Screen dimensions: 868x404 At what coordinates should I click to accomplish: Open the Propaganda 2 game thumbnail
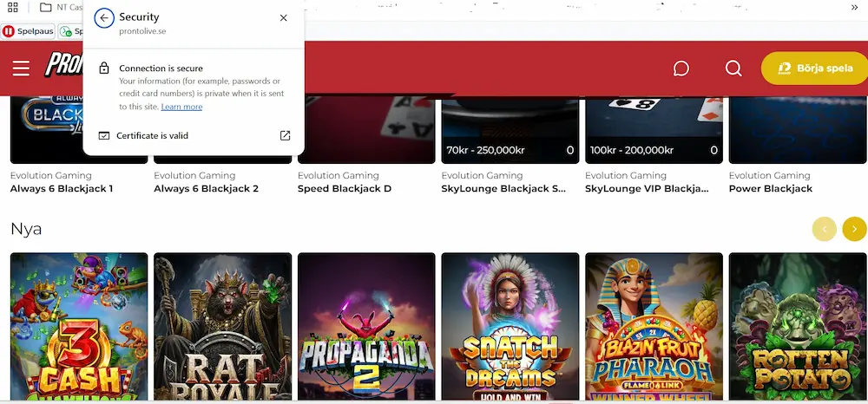pyautogui.click(x=366, y=326)
